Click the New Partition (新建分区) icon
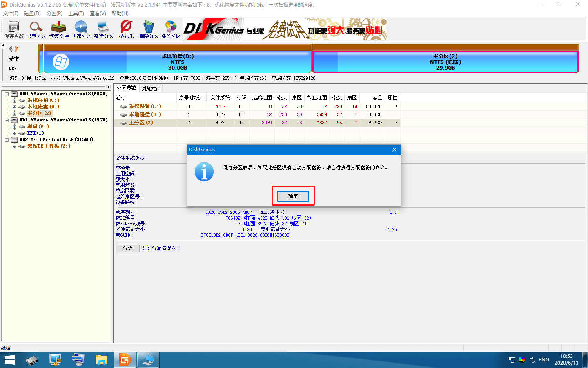 pos(104,30)
